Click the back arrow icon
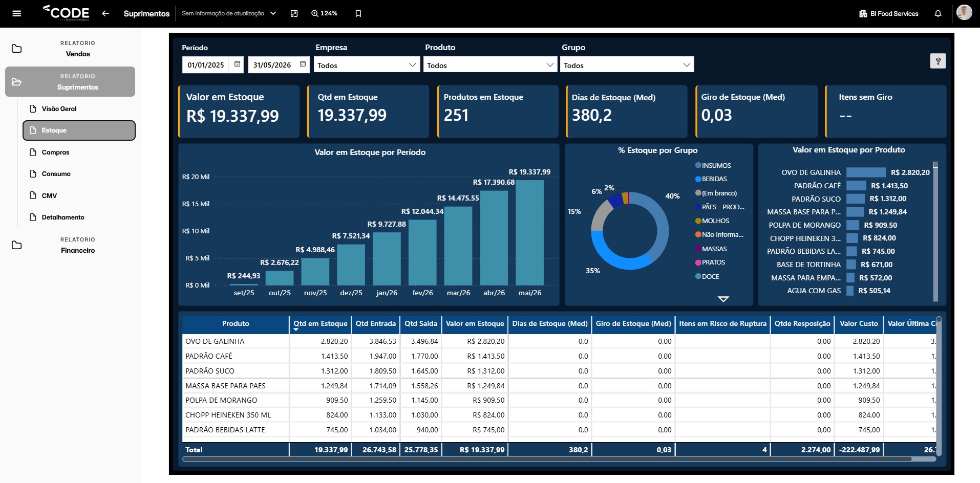This screenshot has width=980, height=483. tap(105, 13)
